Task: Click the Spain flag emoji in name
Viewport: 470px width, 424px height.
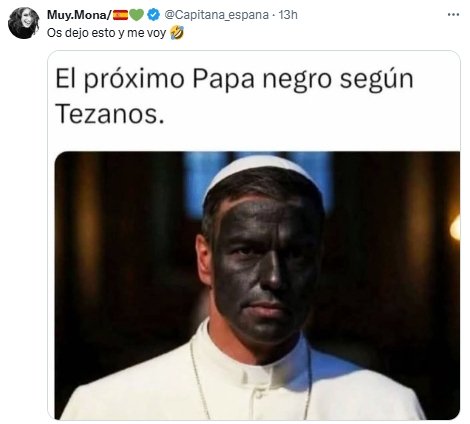Action: (x=120, y=15)
